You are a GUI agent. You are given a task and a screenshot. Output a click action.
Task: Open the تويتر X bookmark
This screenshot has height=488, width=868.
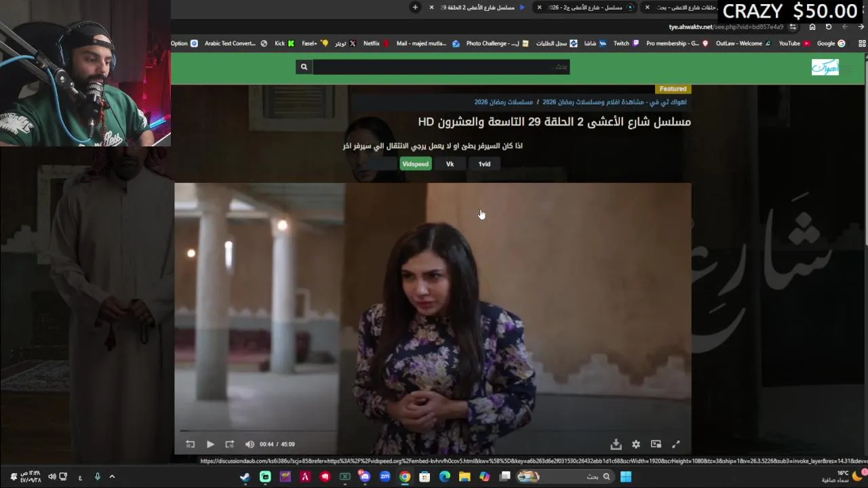click(x=345, y=43)
